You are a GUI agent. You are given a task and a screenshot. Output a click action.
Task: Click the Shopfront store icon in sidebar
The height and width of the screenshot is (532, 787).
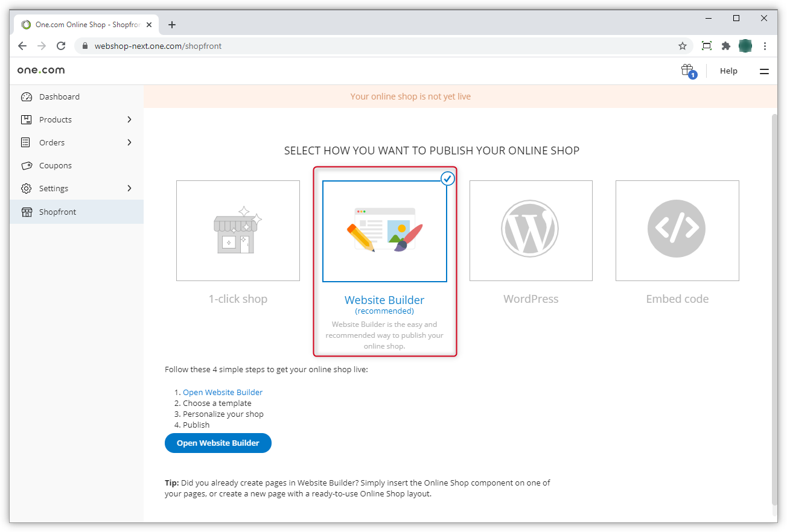pyautogui.click(x=26, y=212)
